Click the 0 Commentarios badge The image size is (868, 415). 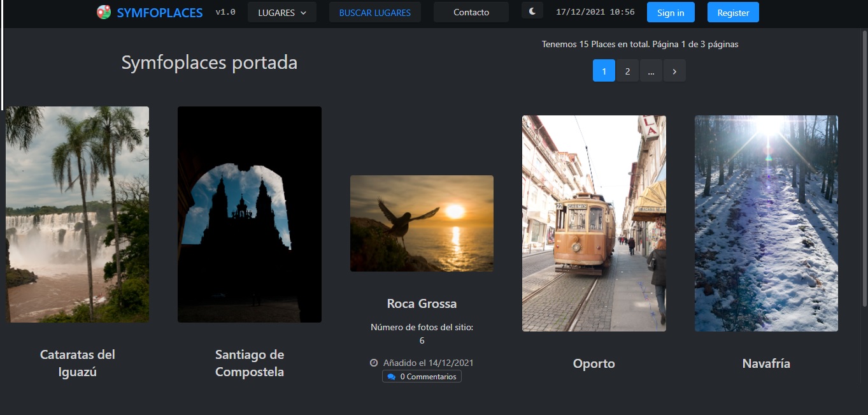[422, 376]
